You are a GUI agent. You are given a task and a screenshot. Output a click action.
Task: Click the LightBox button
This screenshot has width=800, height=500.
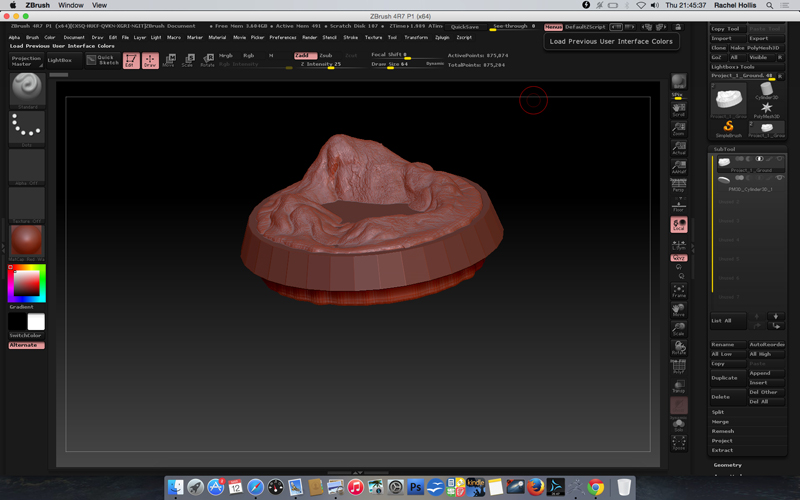tap(63, 60)
